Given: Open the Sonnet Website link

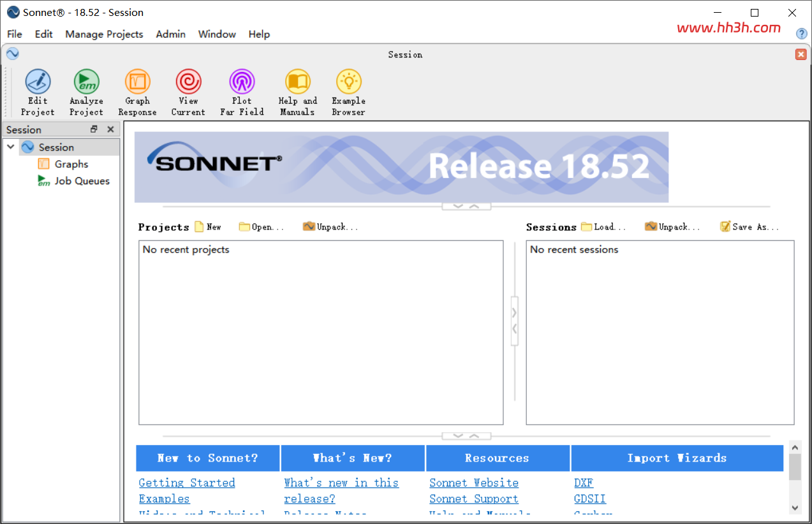Looking at the screenshot, I should click(474, 483).
